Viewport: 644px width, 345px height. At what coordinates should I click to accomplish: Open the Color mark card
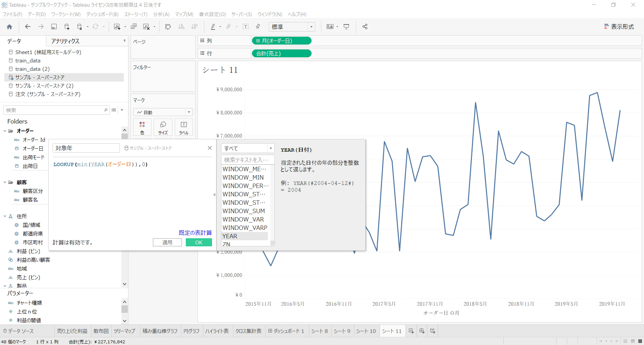click(x=142, y=128)
